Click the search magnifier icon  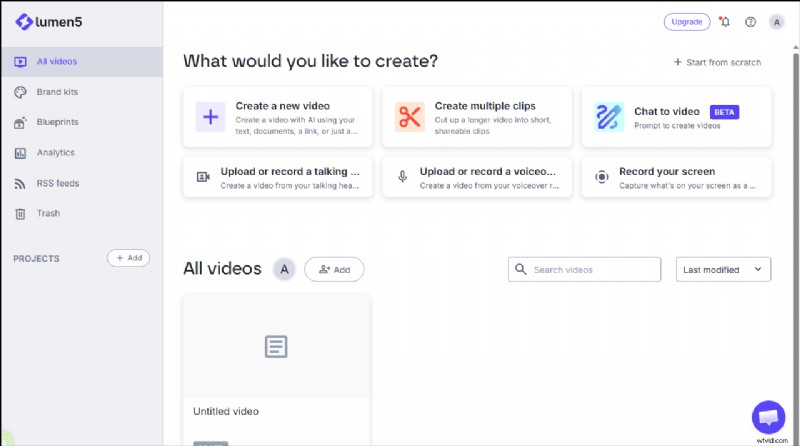pyautogui.click(x=520, y=269)
